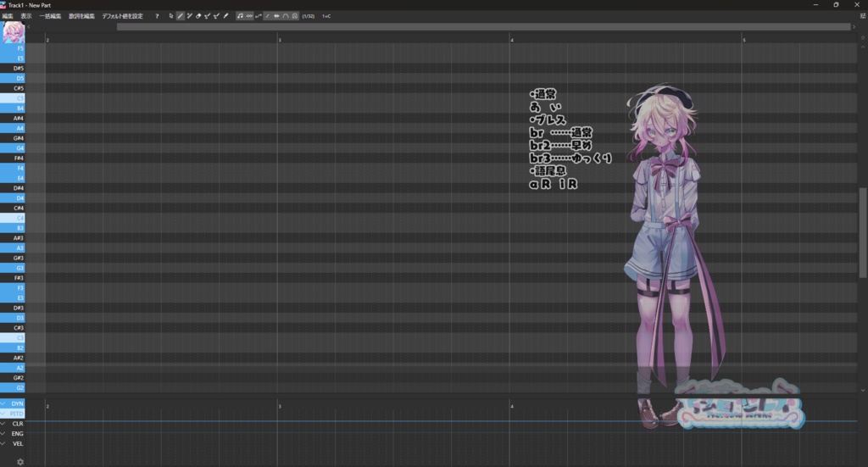Viewport: 868px width, 467px height.
Task: Click the F5 piano key
Action: coord(12,48)
